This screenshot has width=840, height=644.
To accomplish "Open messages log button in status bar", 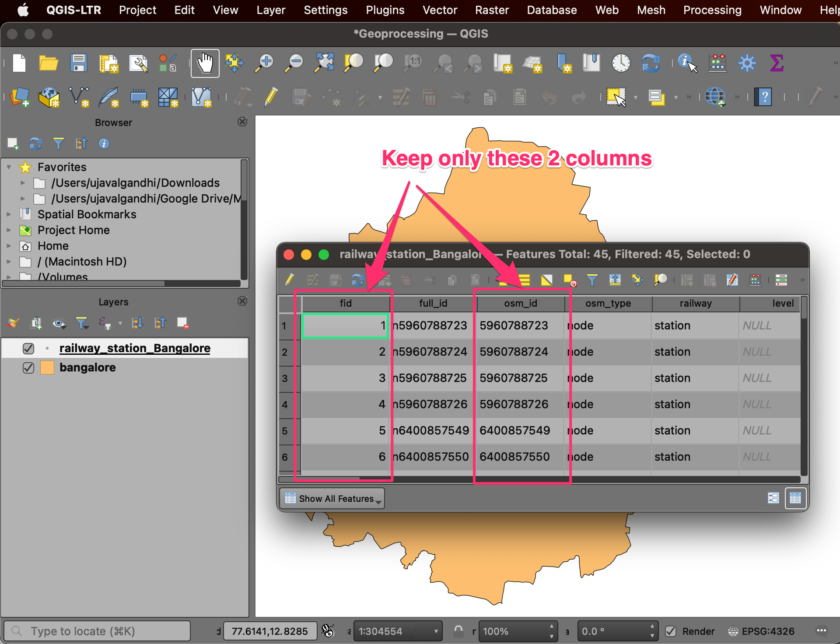I will pyautogui.click(x=821, y=631).
